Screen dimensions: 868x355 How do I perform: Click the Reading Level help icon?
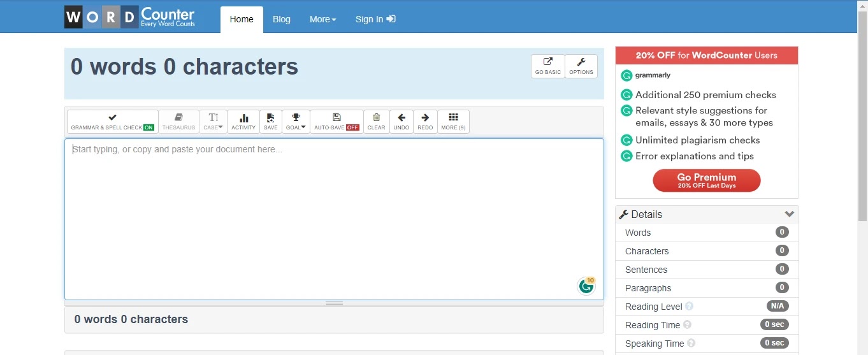689,307
